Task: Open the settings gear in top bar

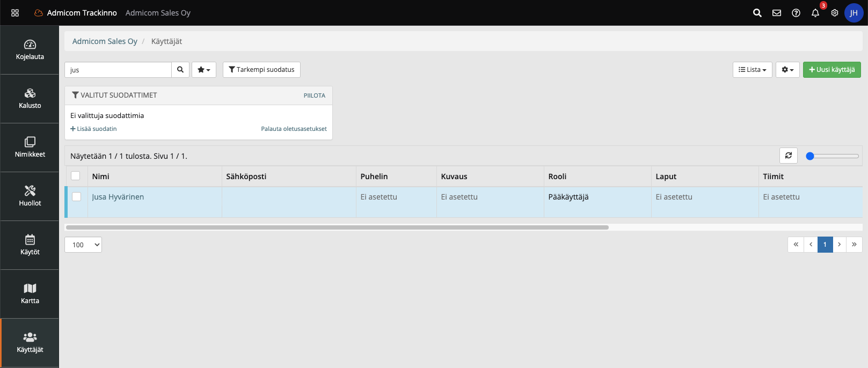Action: (835, 13)
